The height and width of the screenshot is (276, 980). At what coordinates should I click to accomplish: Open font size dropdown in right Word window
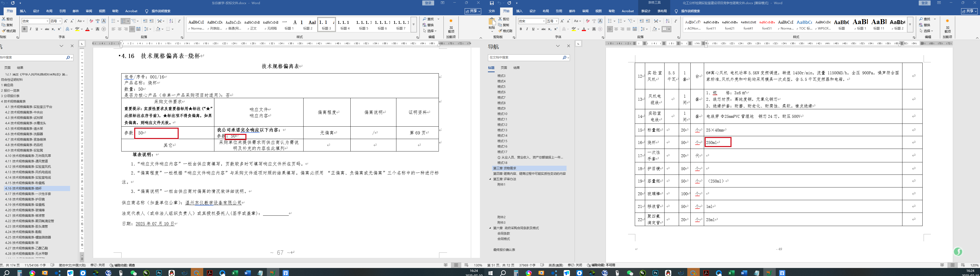pyautogui.click(x=556, y=21)
